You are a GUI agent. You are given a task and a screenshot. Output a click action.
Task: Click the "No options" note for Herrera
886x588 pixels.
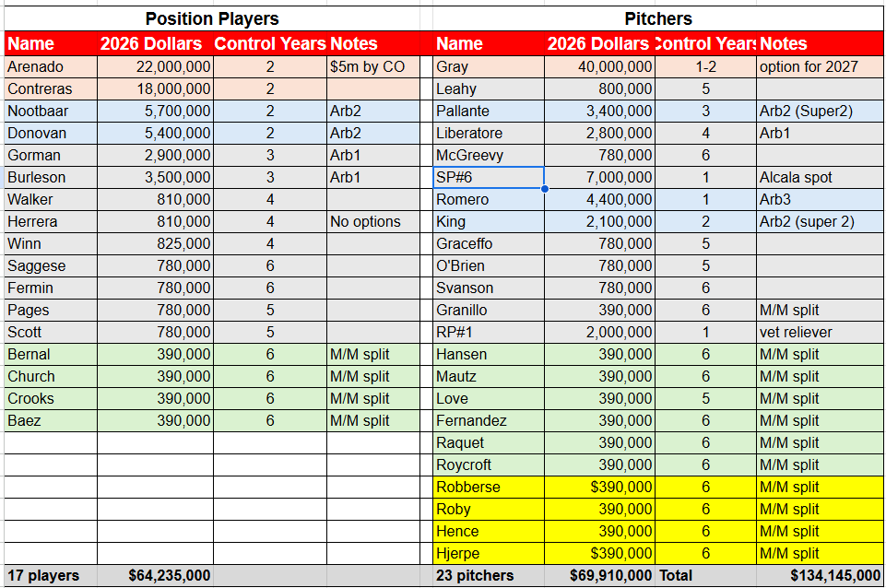point(378,221)
